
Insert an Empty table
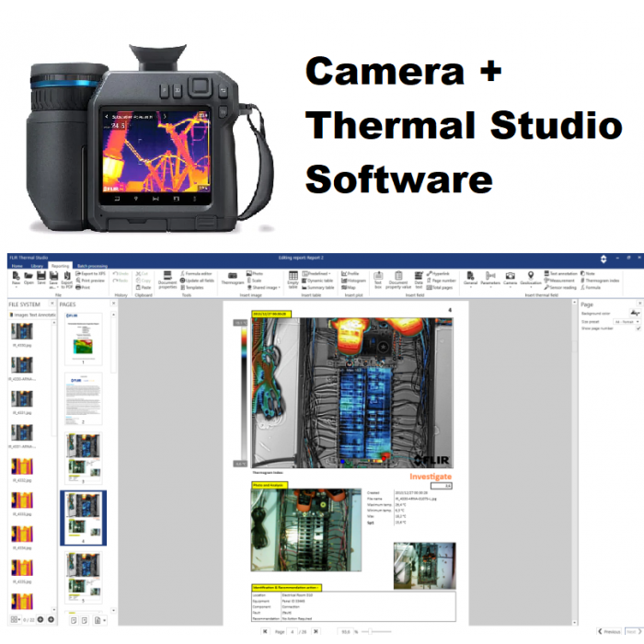tap(293, 280)
